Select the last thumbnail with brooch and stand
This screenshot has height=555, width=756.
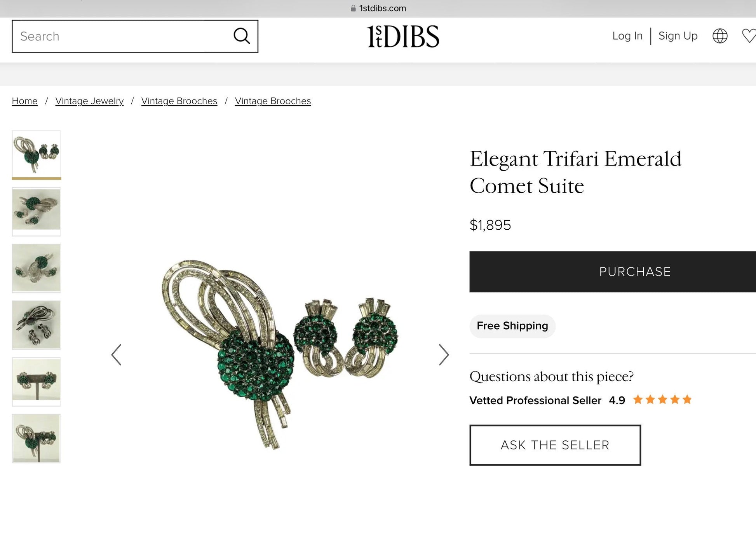click(36, 438)
